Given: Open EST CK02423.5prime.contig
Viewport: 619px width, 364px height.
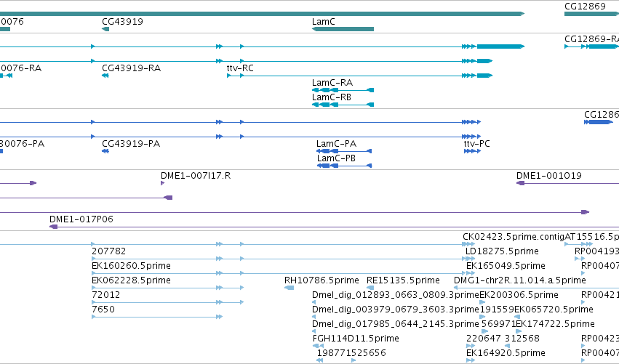Looking at the screenshot, I should 514,237.
